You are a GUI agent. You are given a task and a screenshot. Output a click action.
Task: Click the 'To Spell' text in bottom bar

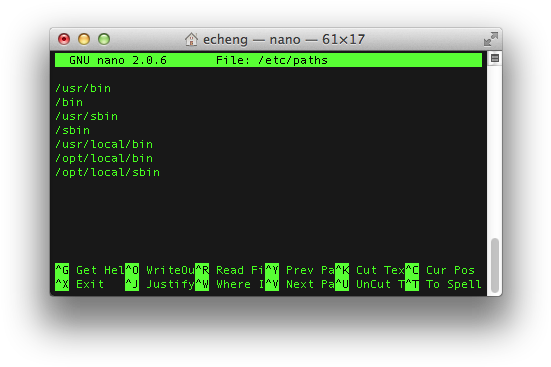pos(454,284)
